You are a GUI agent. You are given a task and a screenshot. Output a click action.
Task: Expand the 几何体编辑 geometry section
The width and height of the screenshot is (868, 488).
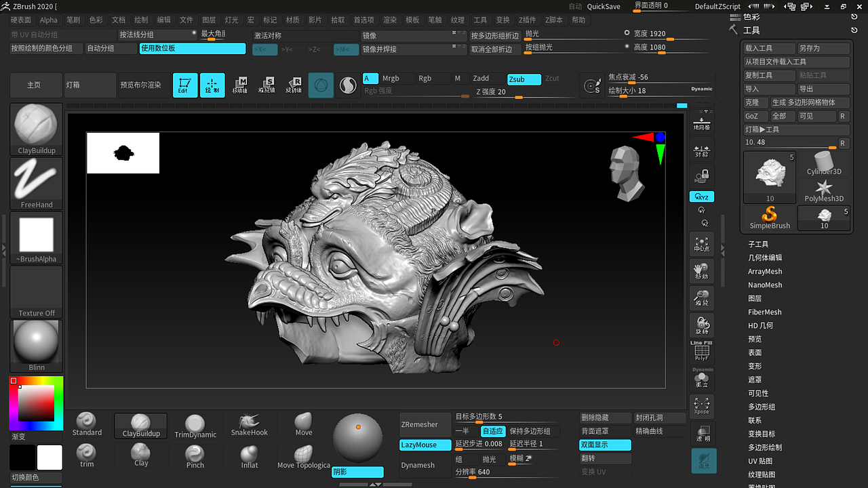click(x=765, y=258)
